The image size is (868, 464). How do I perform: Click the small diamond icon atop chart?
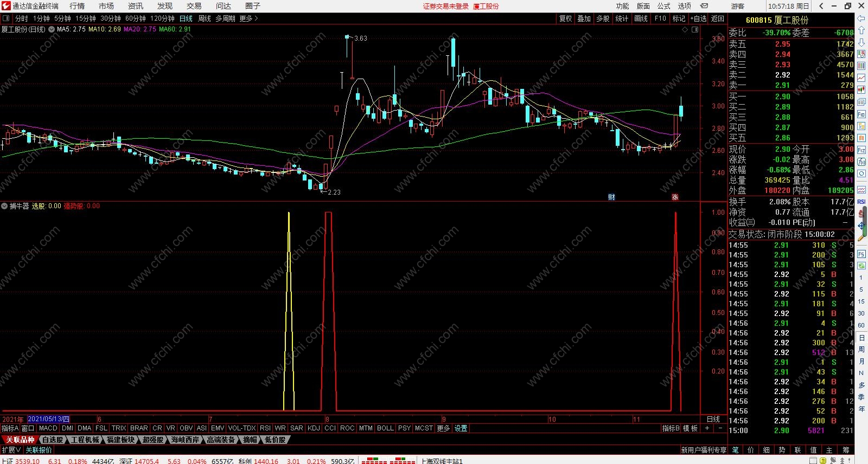685,29
